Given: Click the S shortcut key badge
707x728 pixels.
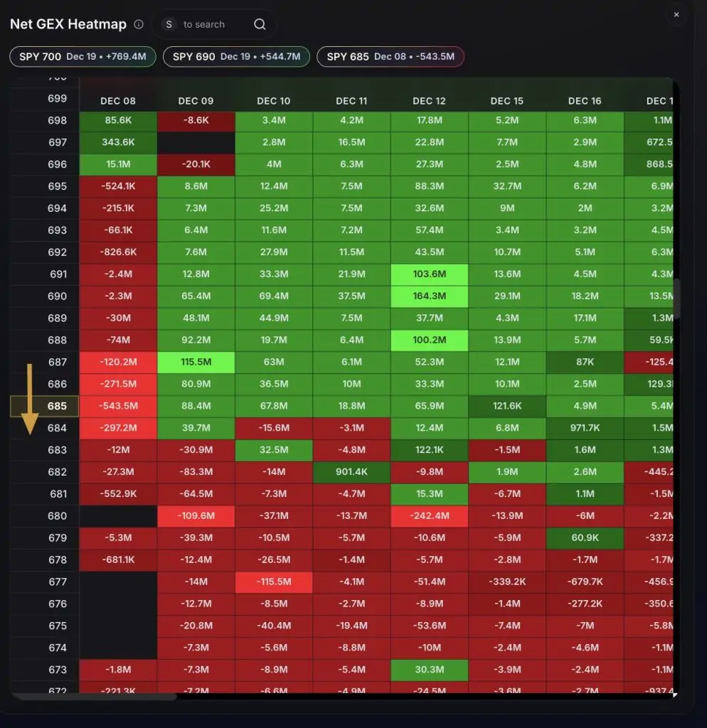Looking at the screenshot, I should 169,24.
